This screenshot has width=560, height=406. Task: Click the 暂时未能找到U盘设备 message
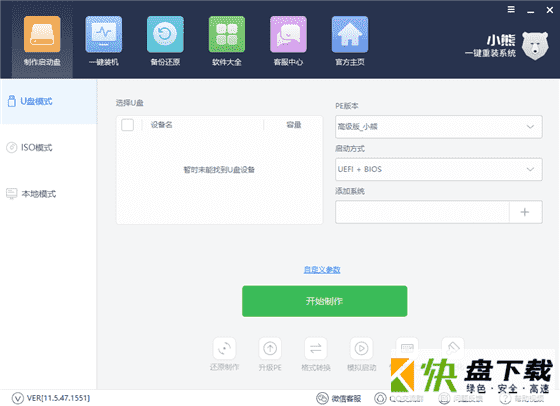[219, 170]
